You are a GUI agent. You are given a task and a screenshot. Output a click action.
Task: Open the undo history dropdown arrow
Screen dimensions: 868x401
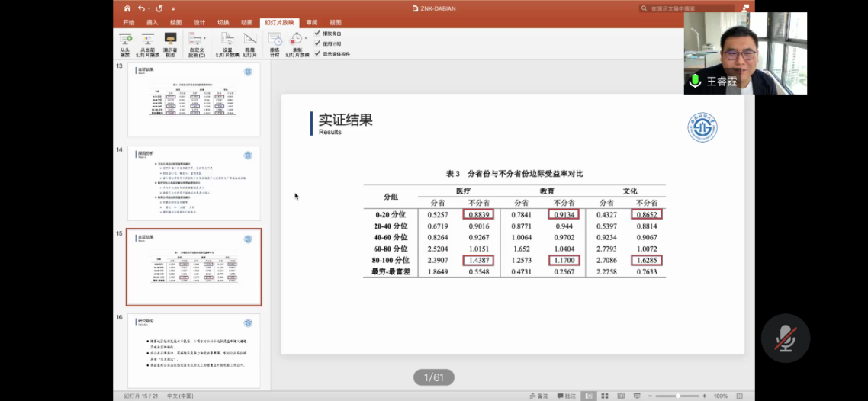point(150,8)
